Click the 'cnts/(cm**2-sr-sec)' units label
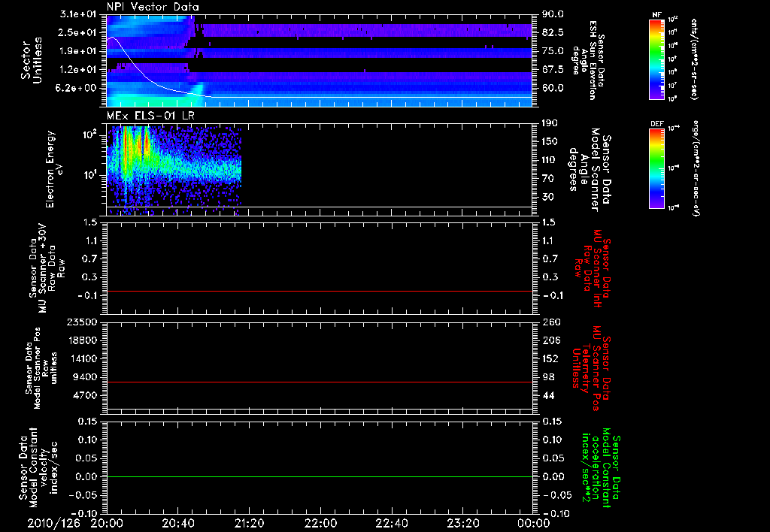The width and height of the screenshot is (770, 532). point(694,59)
